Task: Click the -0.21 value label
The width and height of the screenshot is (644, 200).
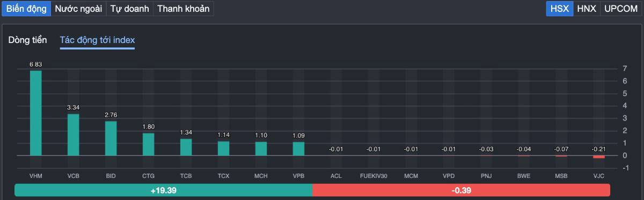Action: coord(599,149)
